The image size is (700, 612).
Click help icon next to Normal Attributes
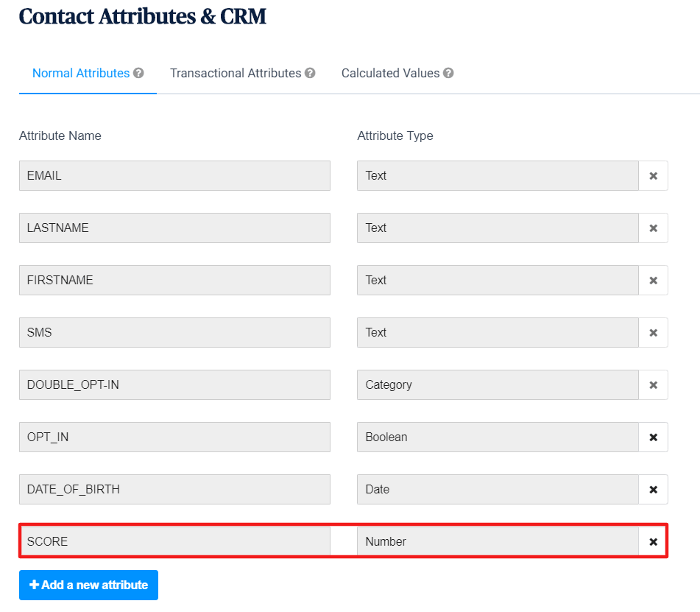point(138,74)
